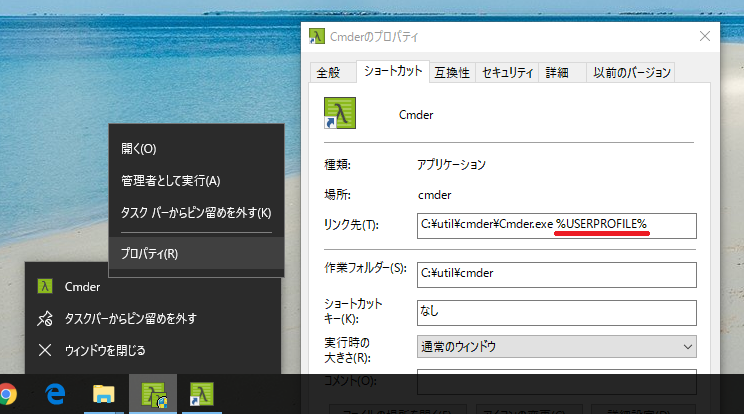The width and height of the screenshot is (744, 414).
Task: Click the title bar Cmder icon
Action: point(316,36)
